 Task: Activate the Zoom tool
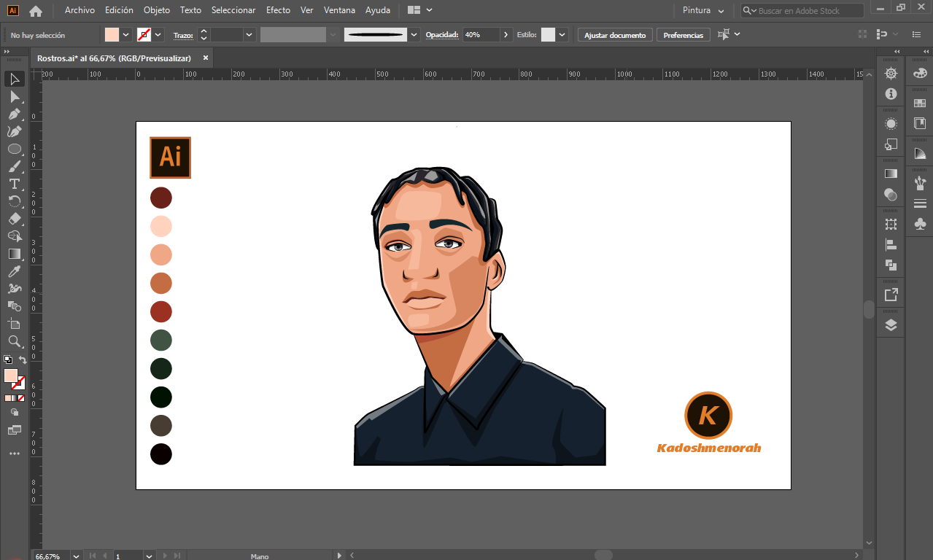coord(14,341)
